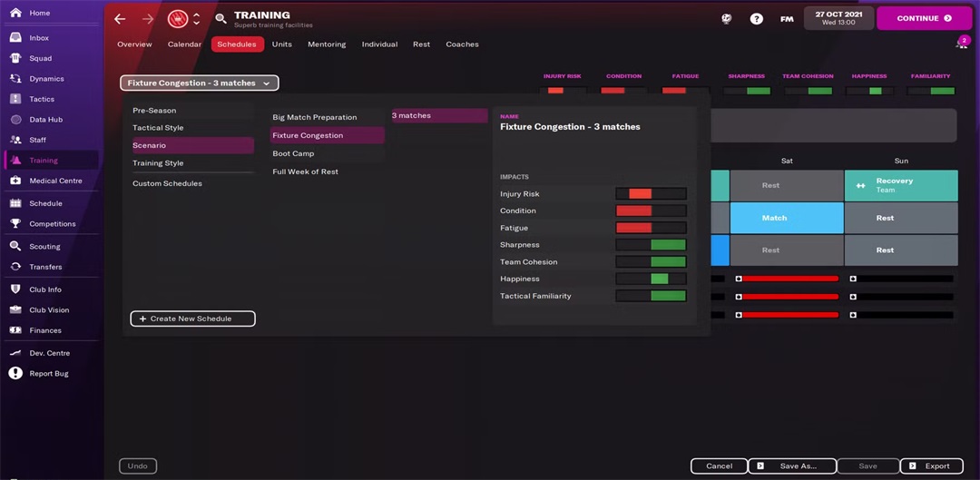Expand the club switcher up-down arrows
This screenshot has height=480, width=980.
point(196,19)
